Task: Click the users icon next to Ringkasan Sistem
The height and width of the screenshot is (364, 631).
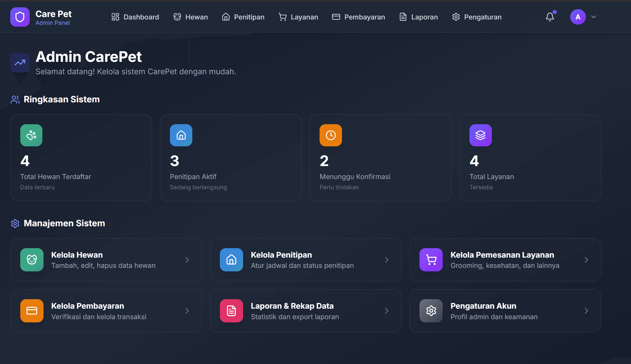Action: pos(15,100)
